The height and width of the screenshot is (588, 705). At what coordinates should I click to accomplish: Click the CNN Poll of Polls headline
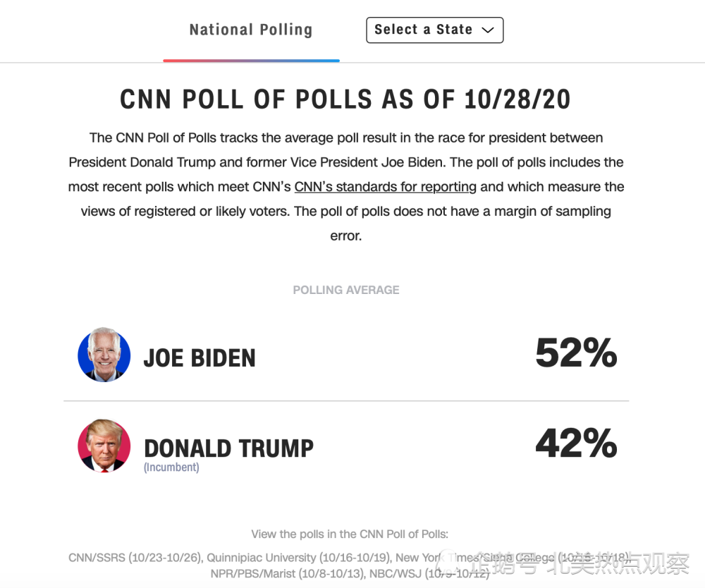(345, 99)
